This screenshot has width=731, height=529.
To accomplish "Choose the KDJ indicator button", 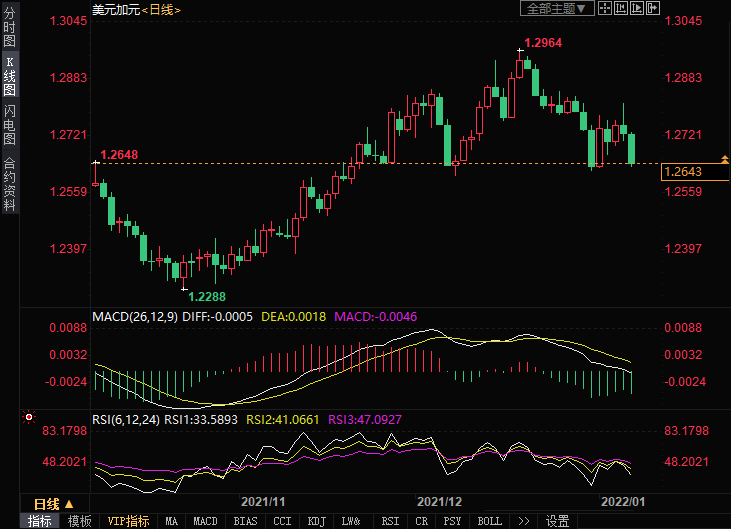I will tap(316, 521).
